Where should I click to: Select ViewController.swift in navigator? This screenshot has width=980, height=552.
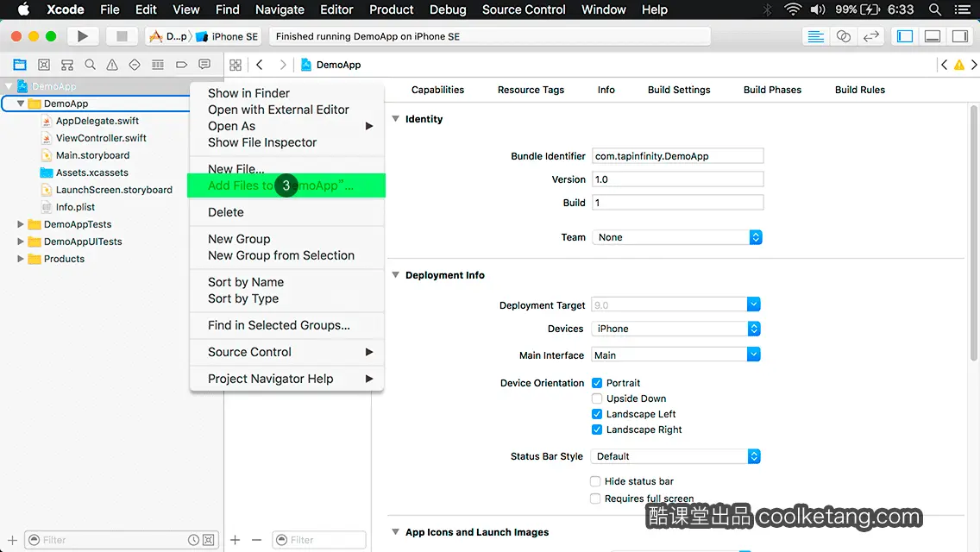101,137
